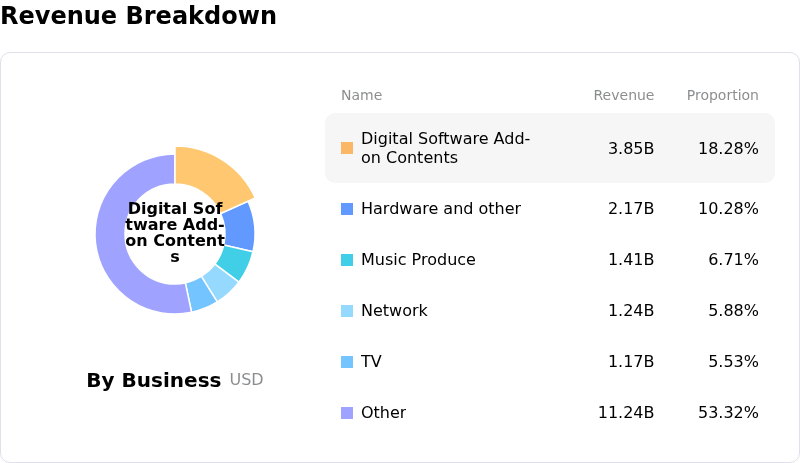The width and height of the screenshot is (800, 463).
Task: Select the Music Produce row label
Action: coord(418,260)
